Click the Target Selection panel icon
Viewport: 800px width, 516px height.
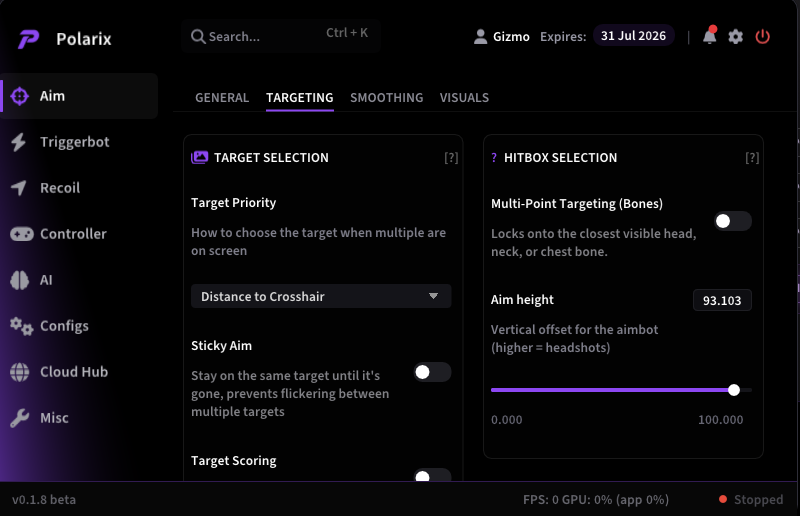click(x=199, y=157)
